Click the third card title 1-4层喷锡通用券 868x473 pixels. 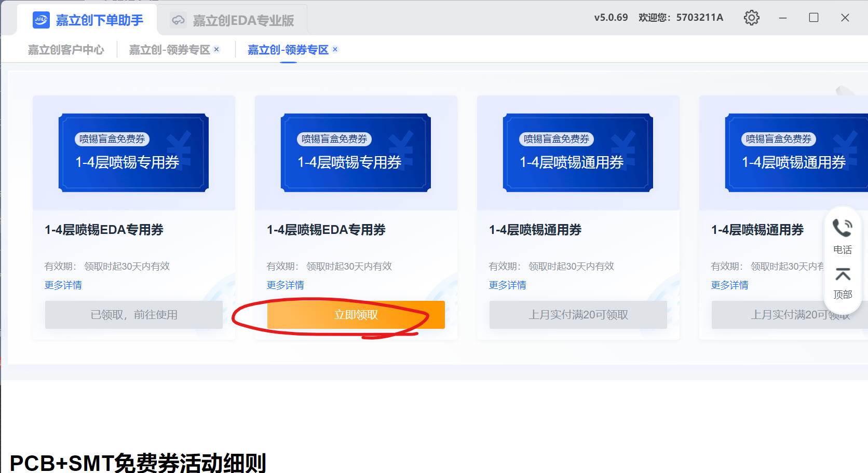535,230
